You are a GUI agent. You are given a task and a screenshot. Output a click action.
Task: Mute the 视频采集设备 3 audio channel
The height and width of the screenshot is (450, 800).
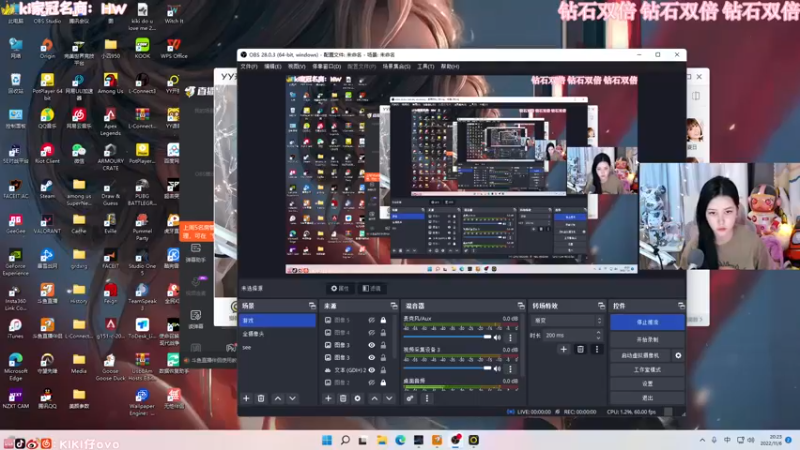pos(497,369)
